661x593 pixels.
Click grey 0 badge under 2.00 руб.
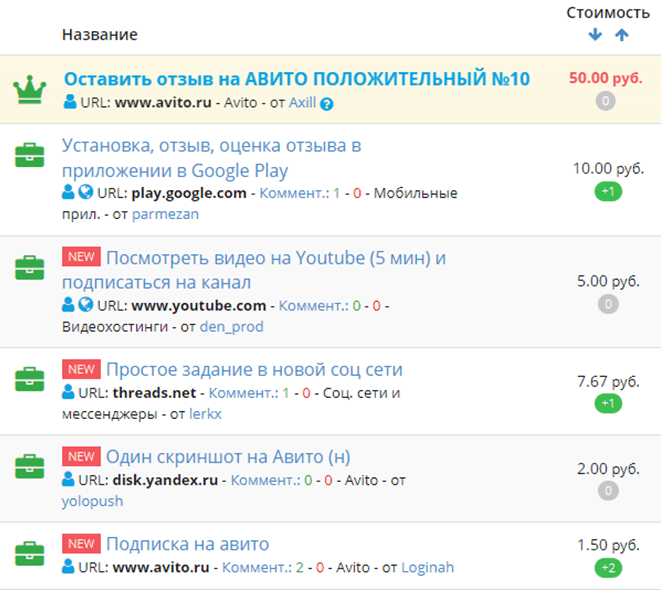tap(608, 491)
